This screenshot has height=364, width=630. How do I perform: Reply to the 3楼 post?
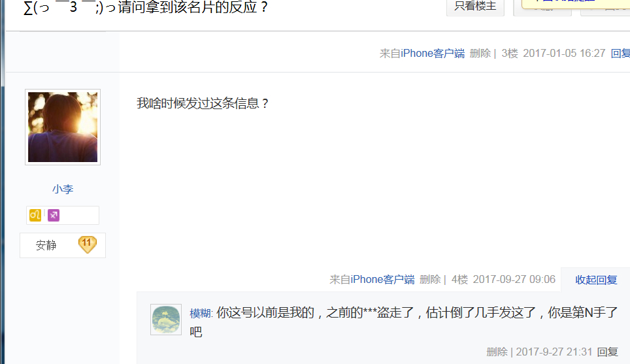point(620,54)
